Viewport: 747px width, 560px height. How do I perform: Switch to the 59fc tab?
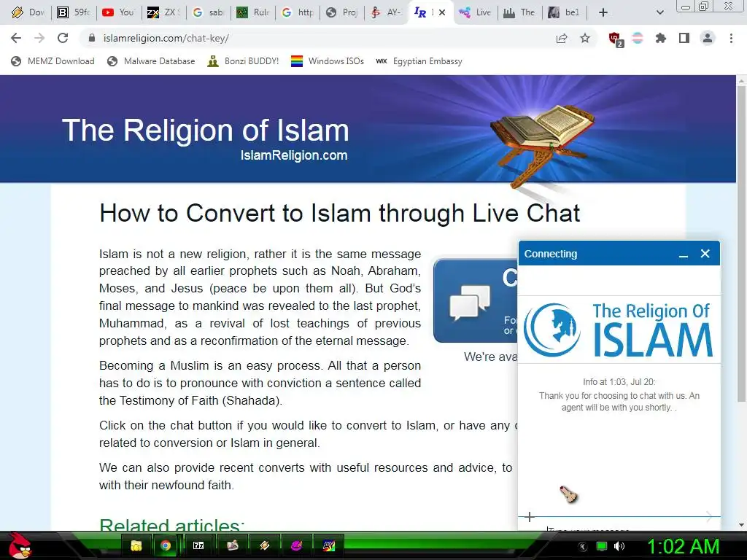click(x=74, y=12)
